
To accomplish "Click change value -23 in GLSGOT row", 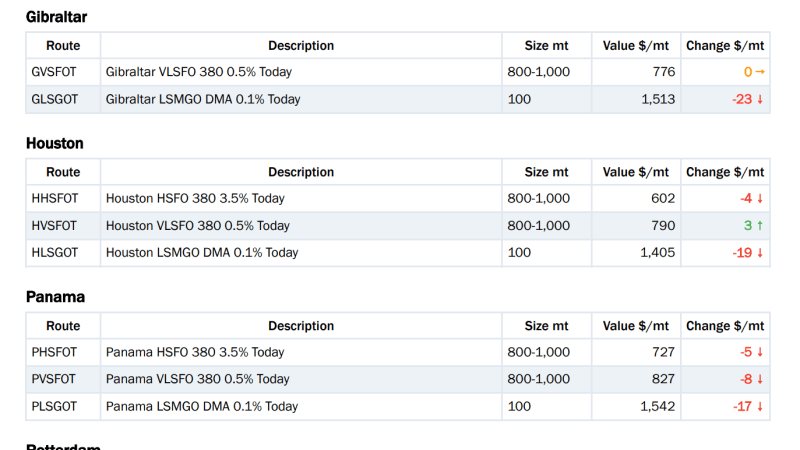I will 742,99.
